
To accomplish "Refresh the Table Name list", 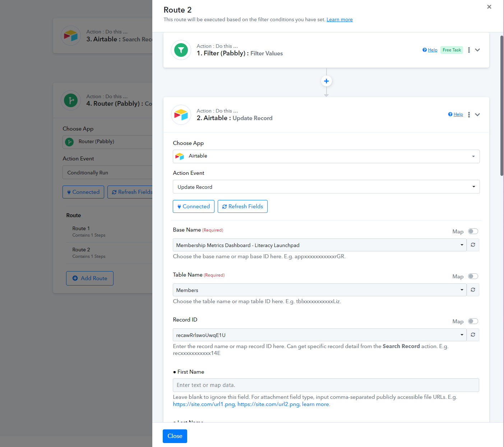I will coord(473,290).
